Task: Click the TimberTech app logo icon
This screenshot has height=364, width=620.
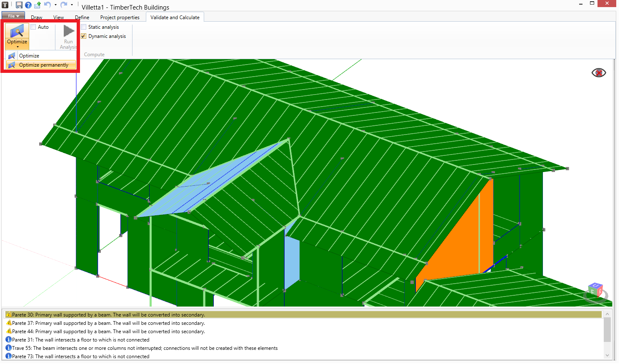Action: pyautogui.click(x=5, y=5)
